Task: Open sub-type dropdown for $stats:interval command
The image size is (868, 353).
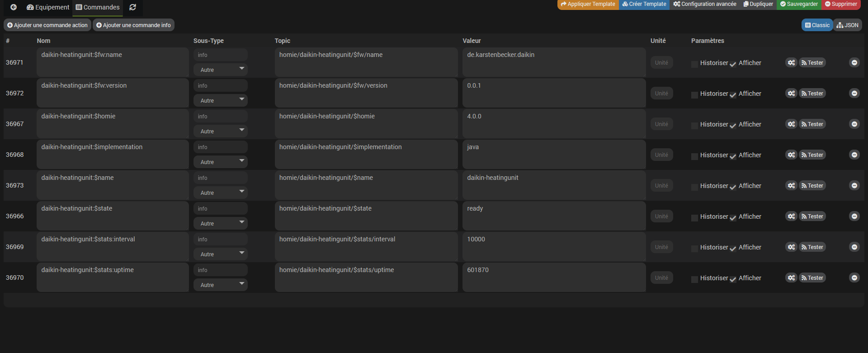Action: (221, 254)
